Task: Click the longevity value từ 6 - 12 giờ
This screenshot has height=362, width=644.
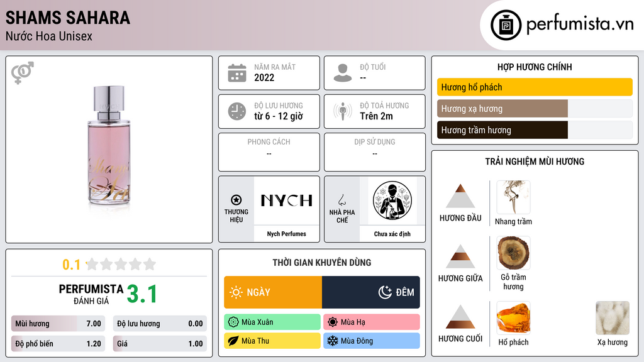Action: coord(279,116)
